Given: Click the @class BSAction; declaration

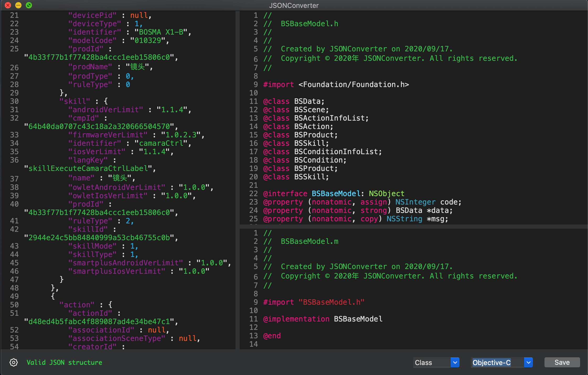Looking at the screenshot, I should (298, 126).
